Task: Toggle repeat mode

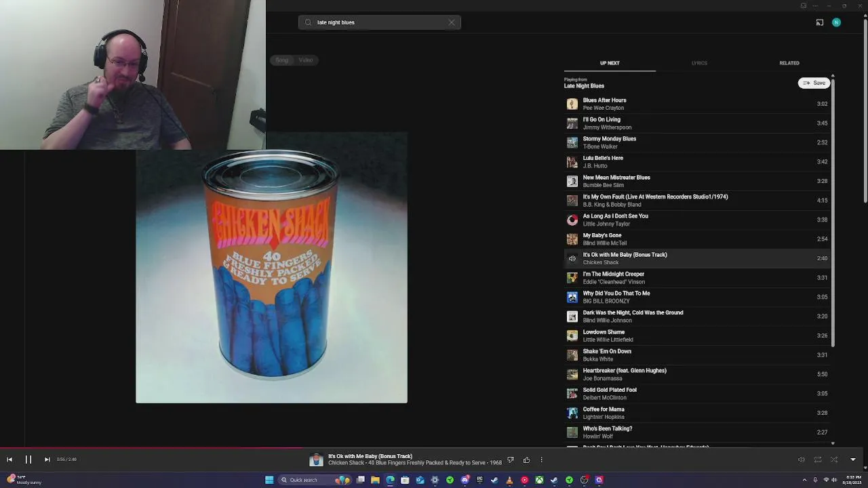Action: point(818,460)
